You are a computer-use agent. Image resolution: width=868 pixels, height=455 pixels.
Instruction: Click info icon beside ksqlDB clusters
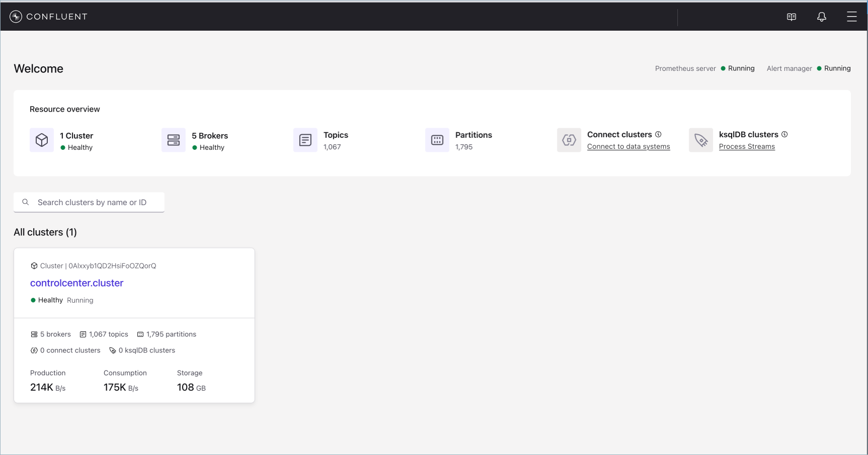(785, 134)
